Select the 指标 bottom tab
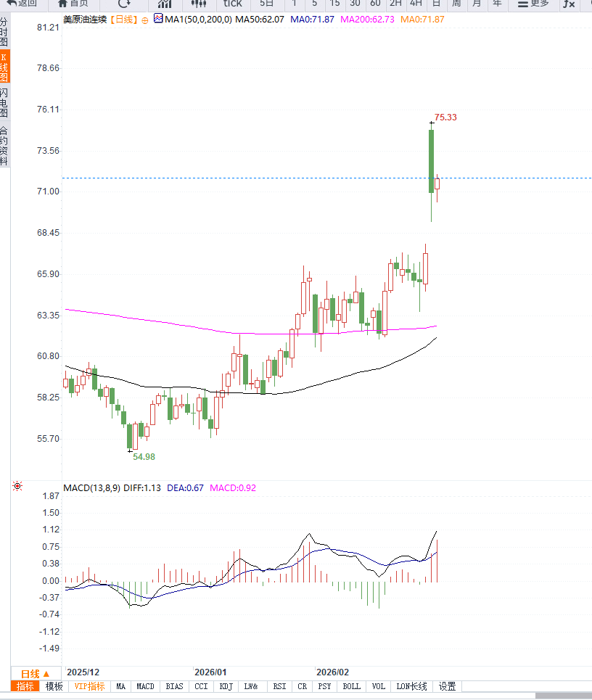Viewport: 592px width, 700px height. [25, 686]
